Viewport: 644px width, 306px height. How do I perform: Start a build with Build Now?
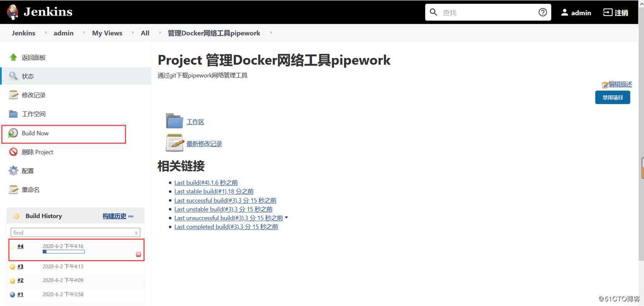(35, 133)
